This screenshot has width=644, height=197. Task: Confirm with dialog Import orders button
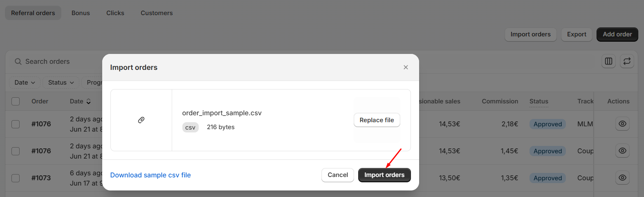point(384,175)
